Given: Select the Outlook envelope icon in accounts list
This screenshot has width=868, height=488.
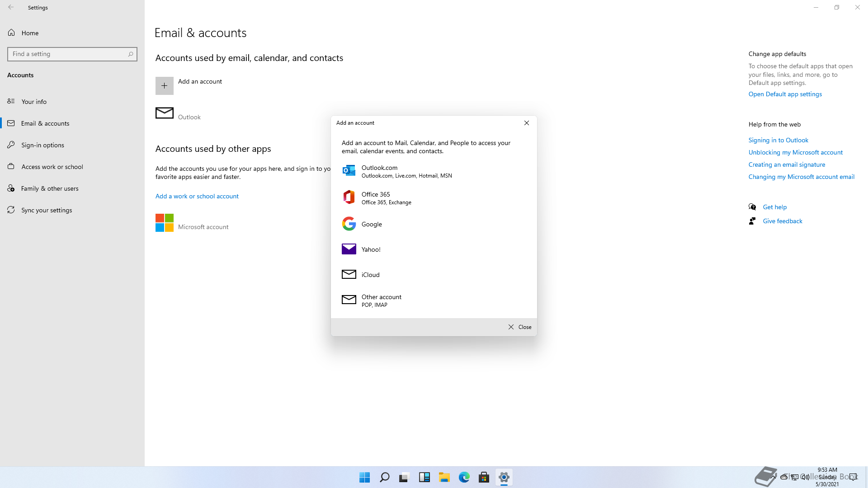Looking at the screenshot, I should (x=164, y=113).
